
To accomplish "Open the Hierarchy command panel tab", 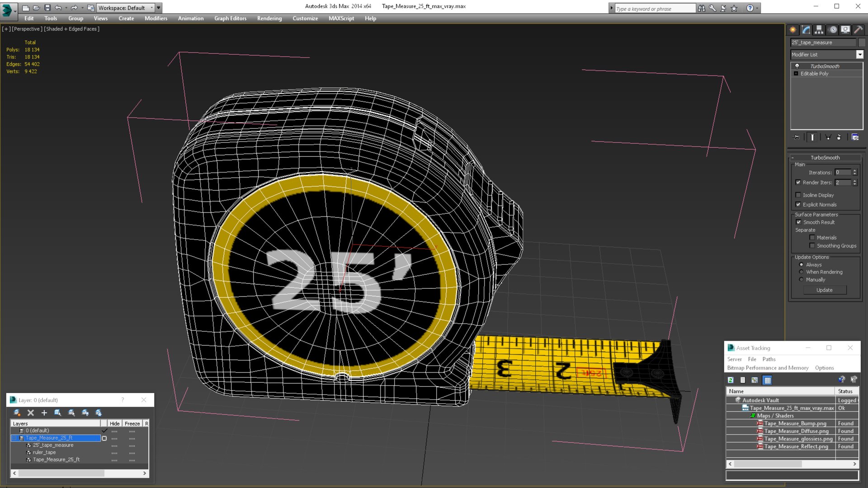I will (819, 30).
